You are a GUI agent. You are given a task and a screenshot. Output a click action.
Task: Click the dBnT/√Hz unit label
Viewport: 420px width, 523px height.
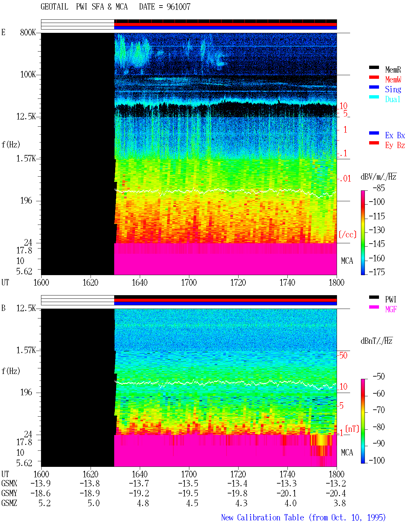tap(377, 341)
